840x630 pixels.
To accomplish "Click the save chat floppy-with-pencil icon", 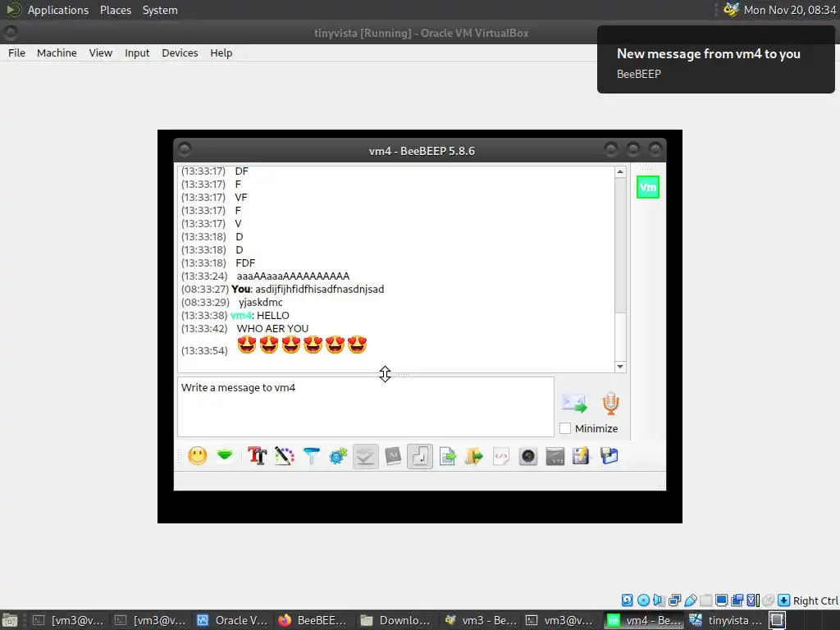I will tap(582, 456).
